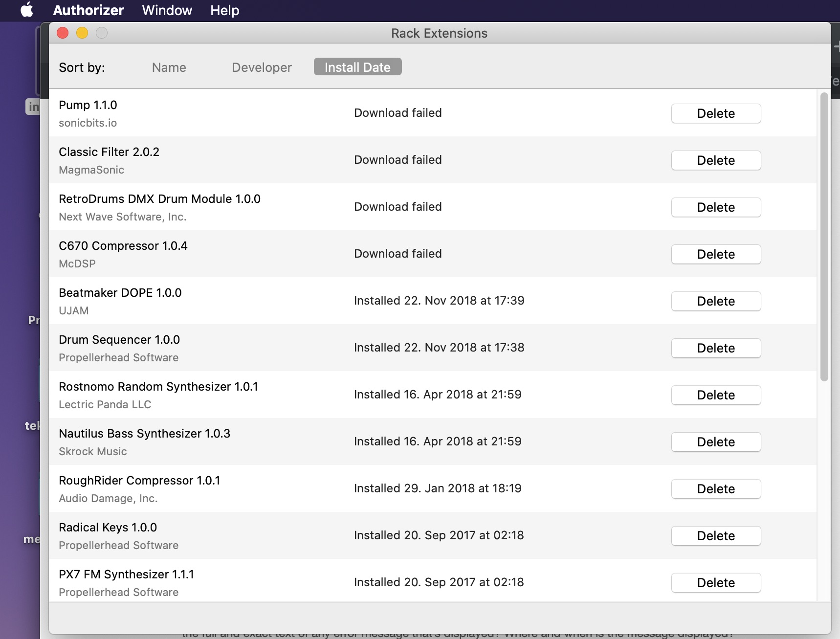This screenshot has width=840, height=639.
Task: Select Rostnomo Random Synthesizer 1.0.1 text
Action: coord(158,387)
